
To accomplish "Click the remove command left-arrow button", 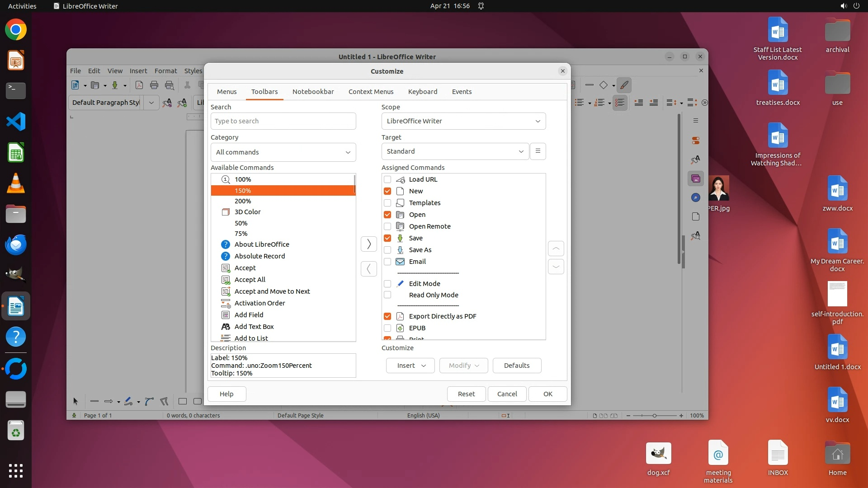I will tap(369, 269).
